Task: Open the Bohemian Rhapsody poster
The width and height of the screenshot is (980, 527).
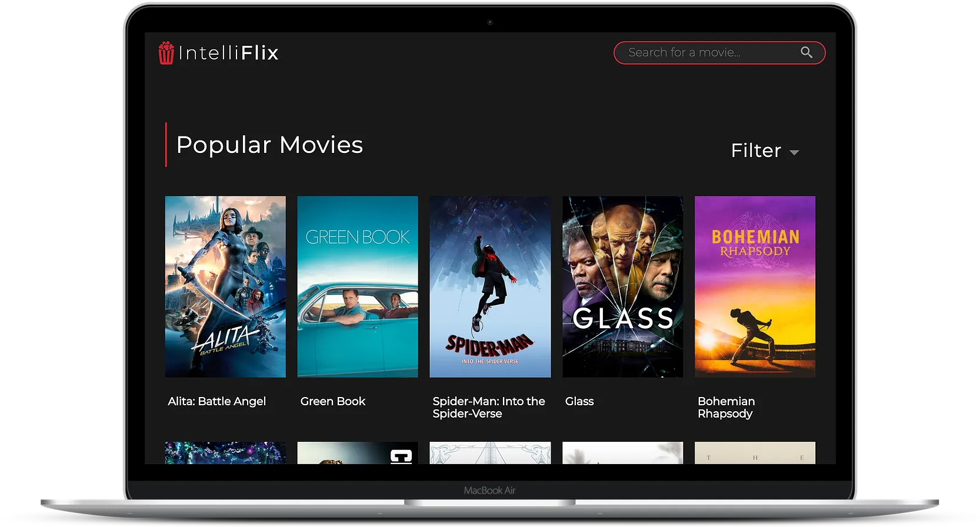Action: pos(755,286)
